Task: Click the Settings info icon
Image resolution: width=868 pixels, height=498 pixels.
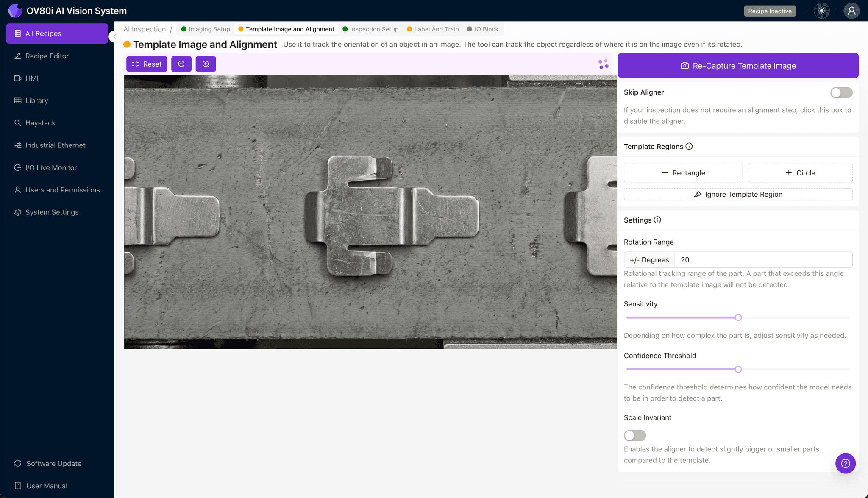Action: [x=657, y=220]
